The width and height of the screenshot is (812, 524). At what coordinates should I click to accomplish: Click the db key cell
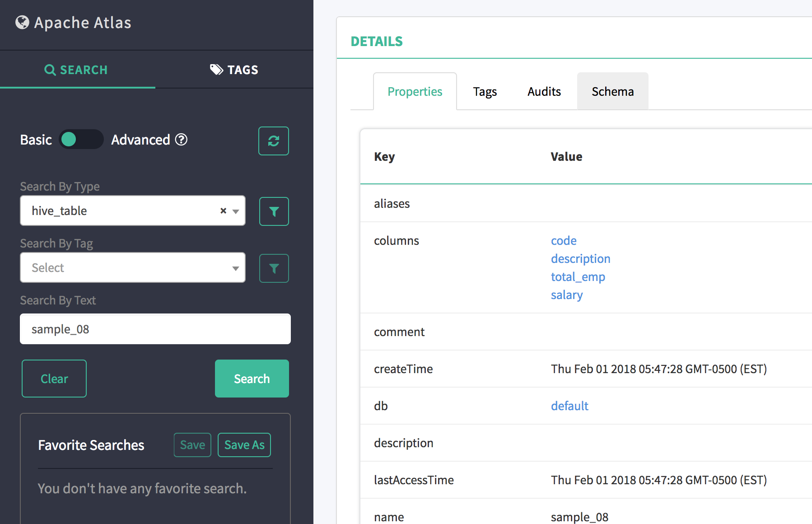[x=381, y=406]
